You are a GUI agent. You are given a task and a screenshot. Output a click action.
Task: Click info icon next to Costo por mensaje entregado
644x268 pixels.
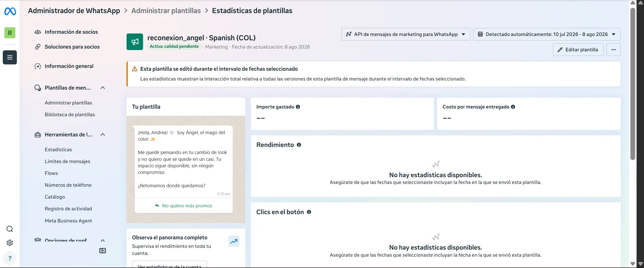tap(513, 107)
